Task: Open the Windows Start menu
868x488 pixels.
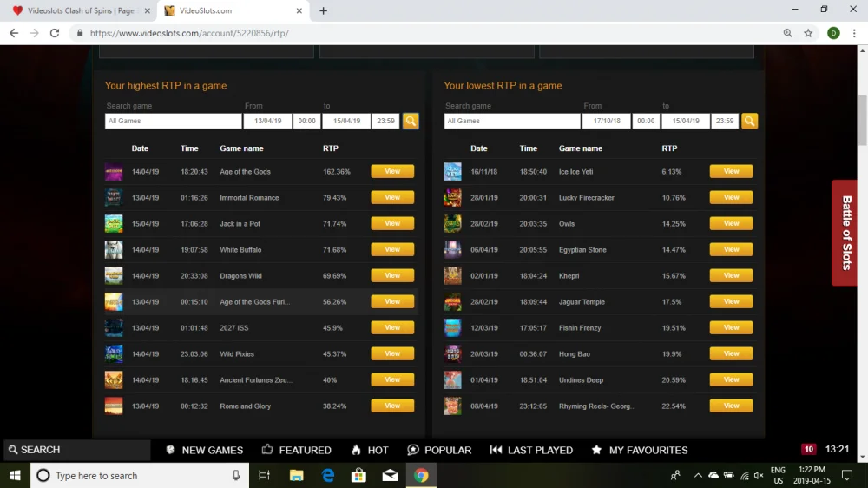Action: (x=15, y=475)
